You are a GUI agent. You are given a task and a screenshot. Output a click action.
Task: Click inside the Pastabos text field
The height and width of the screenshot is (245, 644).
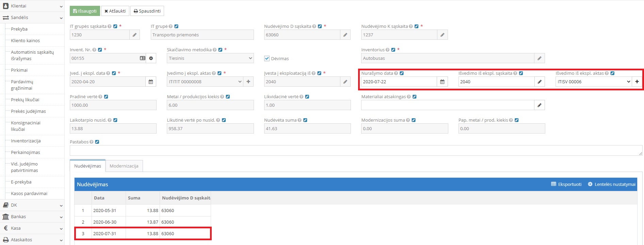coord(355,151)
